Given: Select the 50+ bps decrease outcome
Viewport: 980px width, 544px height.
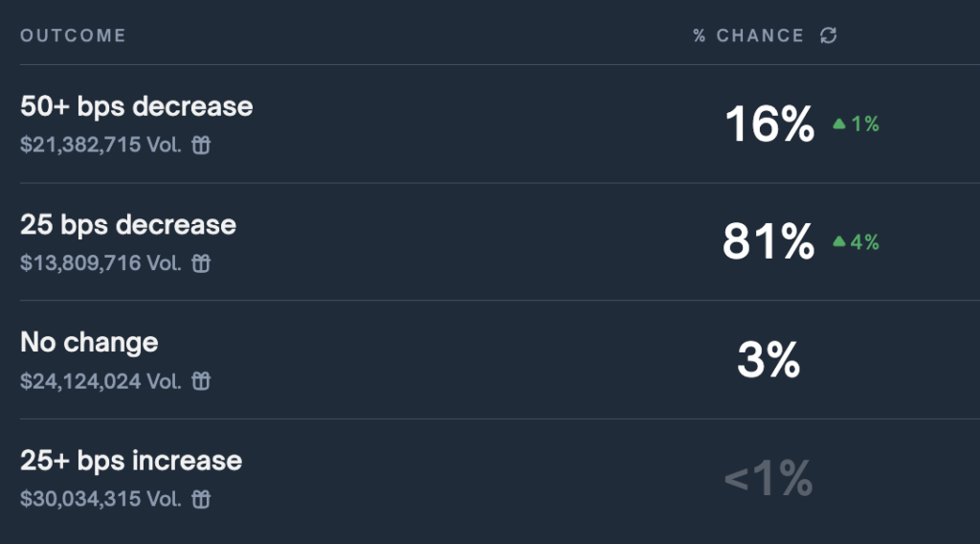Looking at the screenshot, I should click(137, 106).
